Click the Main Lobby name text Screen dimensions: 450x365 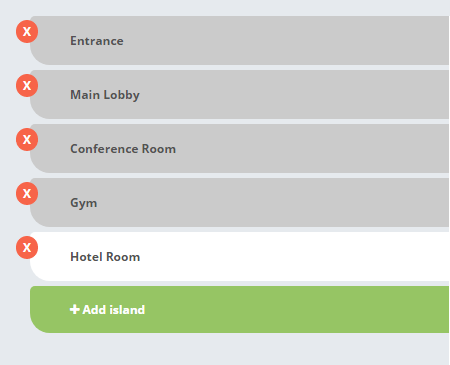click(x=105, y=95)
